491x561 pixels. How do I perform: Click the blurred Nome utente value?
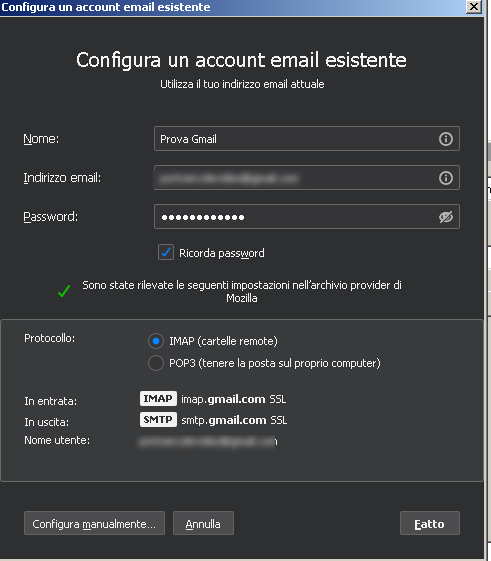click(208, 442)
